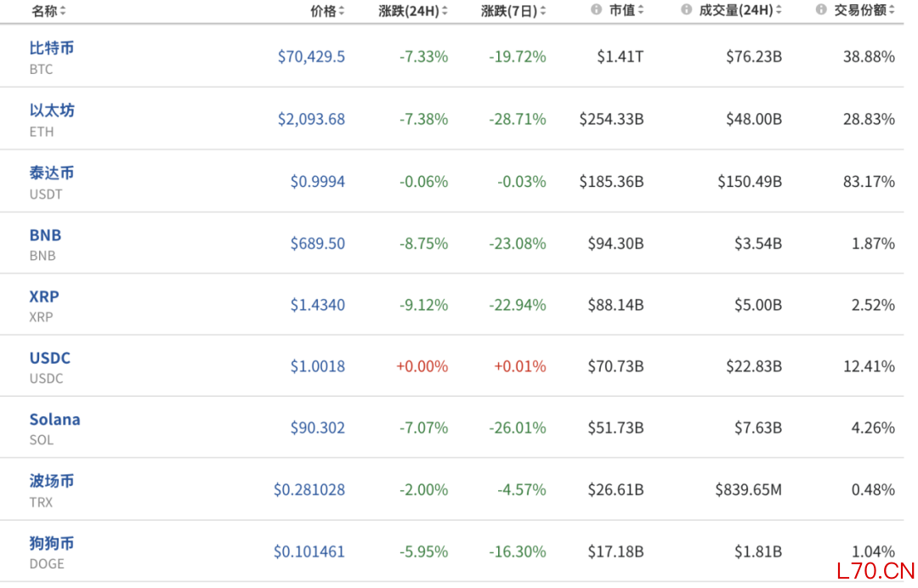918x588 pixels.
Task: Click USDT trade share 83.17%
Action: 869,182
